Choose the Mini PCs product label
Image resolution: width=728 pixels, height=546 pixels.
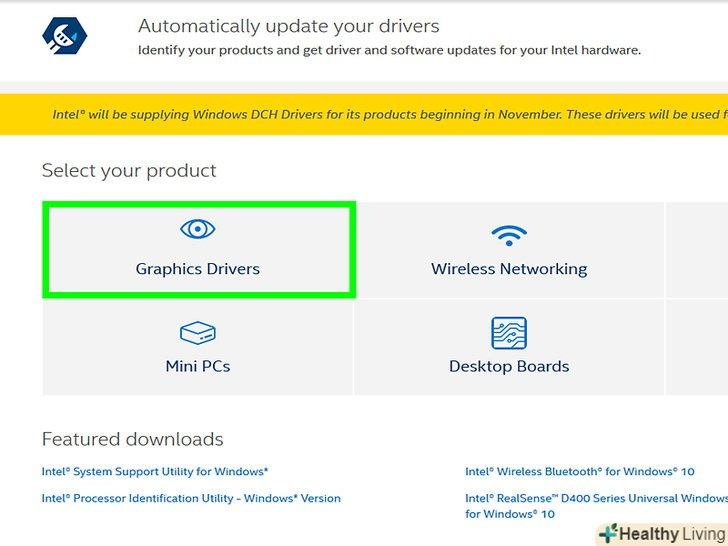[198, 366]
